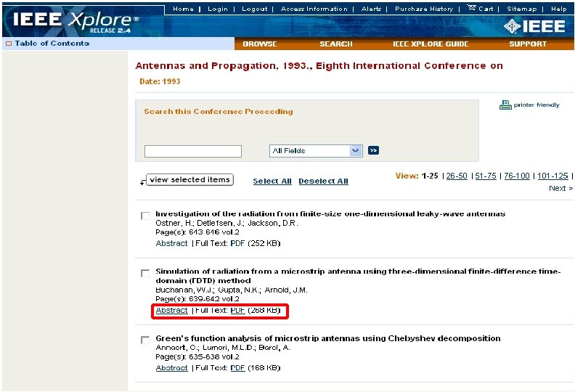This screenshot has width=575, height=392.
Task: Open the IEEE XPLORE GUIDE menu
Action: 431,44
